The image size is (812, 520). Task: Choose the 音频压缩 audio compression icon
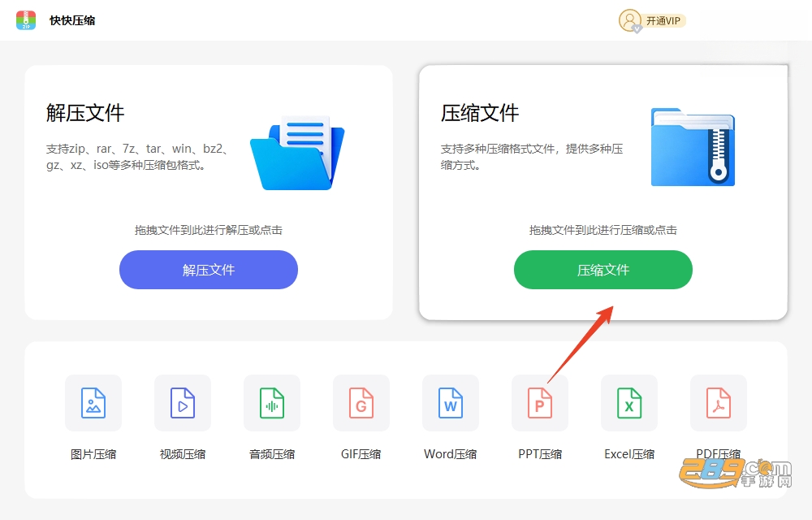click(272, 403)
